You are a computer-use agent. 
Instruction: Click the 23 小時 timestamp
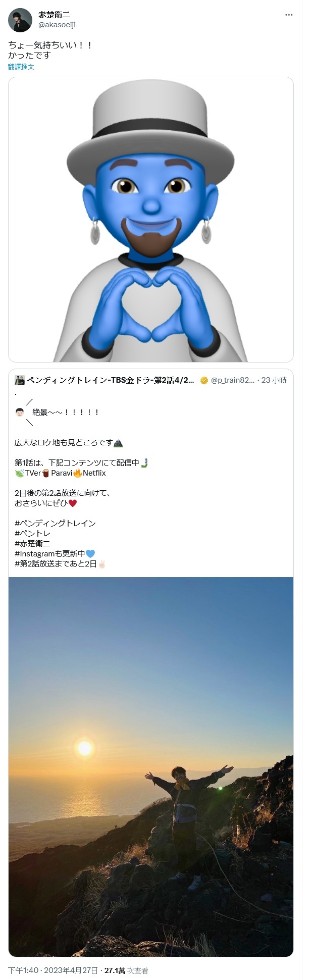(274, 380)
